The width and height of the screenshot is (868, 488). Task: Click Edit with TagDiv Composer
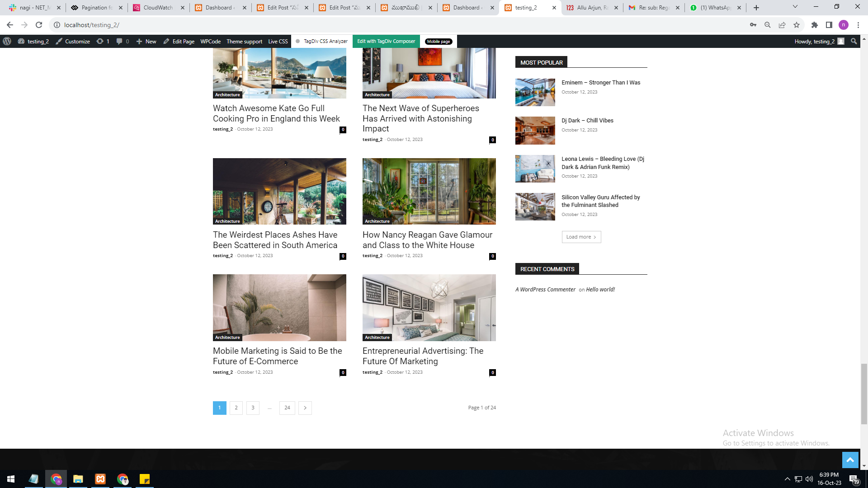point(386,41)
